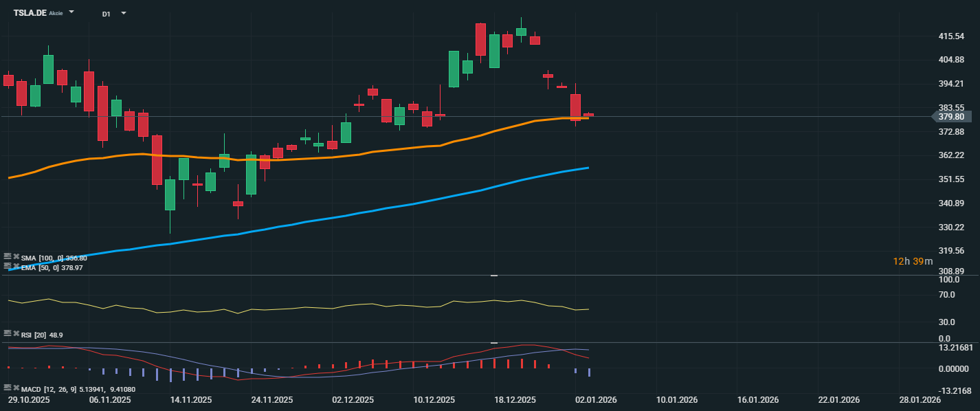Click the 351.55 price axis label

951,179
